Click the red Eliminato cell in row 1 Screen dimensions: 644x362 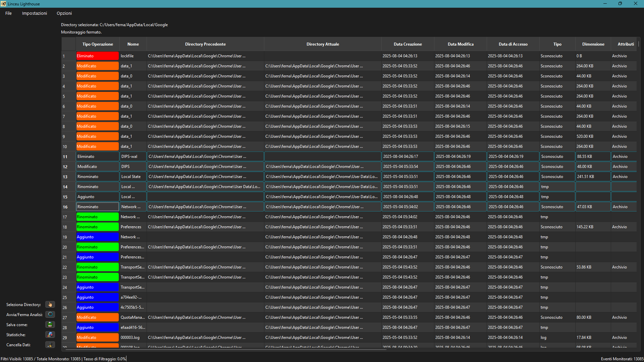[97, 56]
